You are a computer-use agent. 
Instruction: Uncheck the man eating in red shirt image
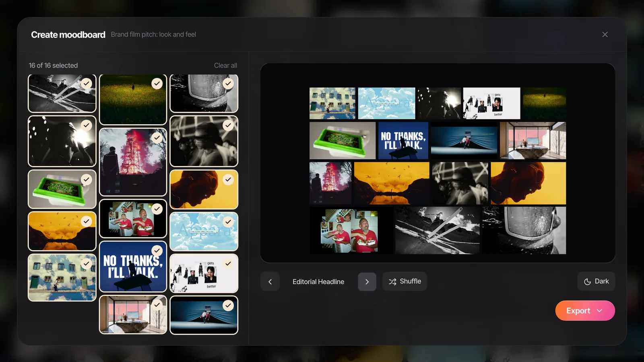(157, 209)
